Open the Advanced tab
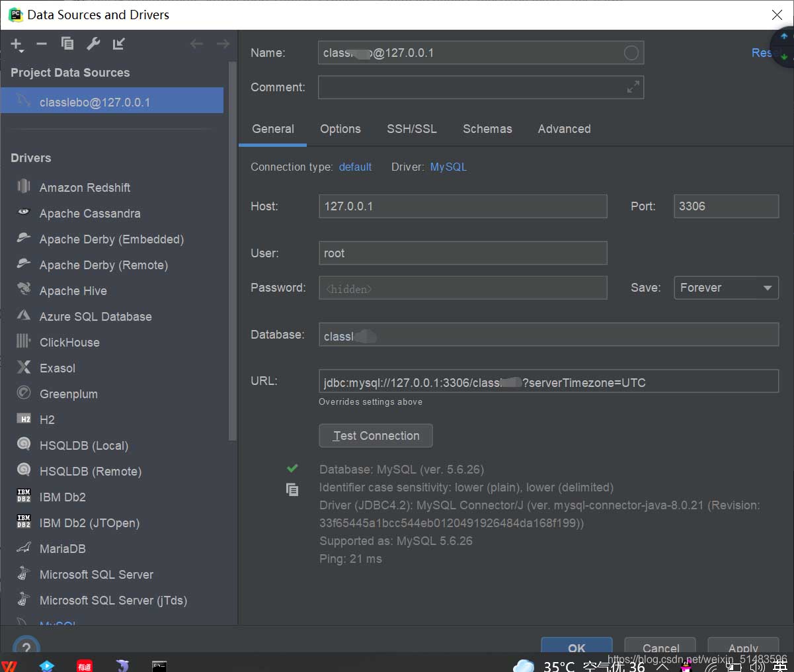 (x=564, y=129)
